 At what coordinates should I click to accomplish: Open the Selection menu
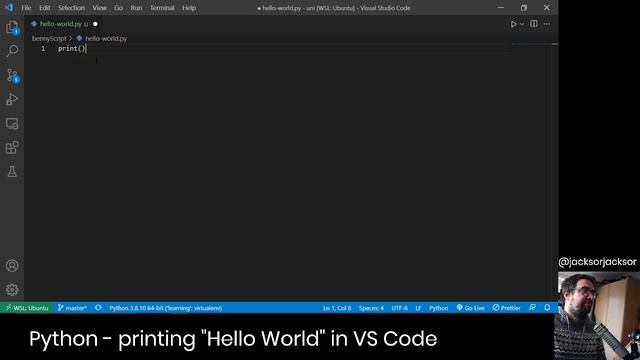pos(71,8)
